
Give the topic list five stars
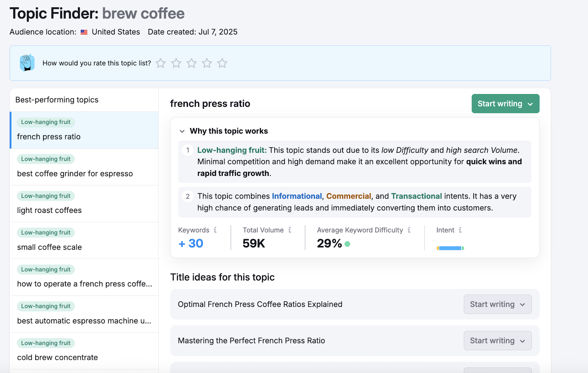[x=222, y=63]
